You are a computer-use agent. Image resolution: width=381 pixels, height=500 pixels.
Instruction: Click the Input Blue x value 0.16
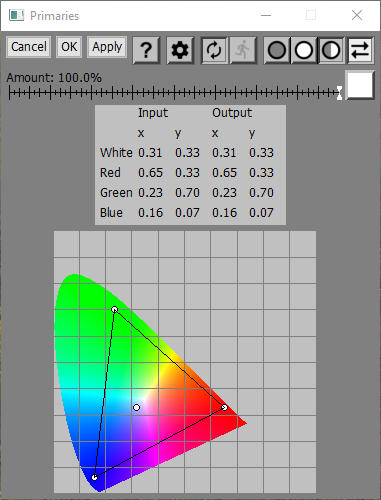click(x=150, y=213)
